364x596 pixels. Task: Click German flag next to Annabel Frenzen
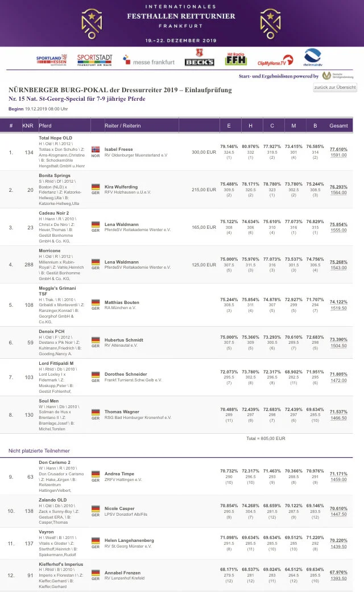coord(96,573)
